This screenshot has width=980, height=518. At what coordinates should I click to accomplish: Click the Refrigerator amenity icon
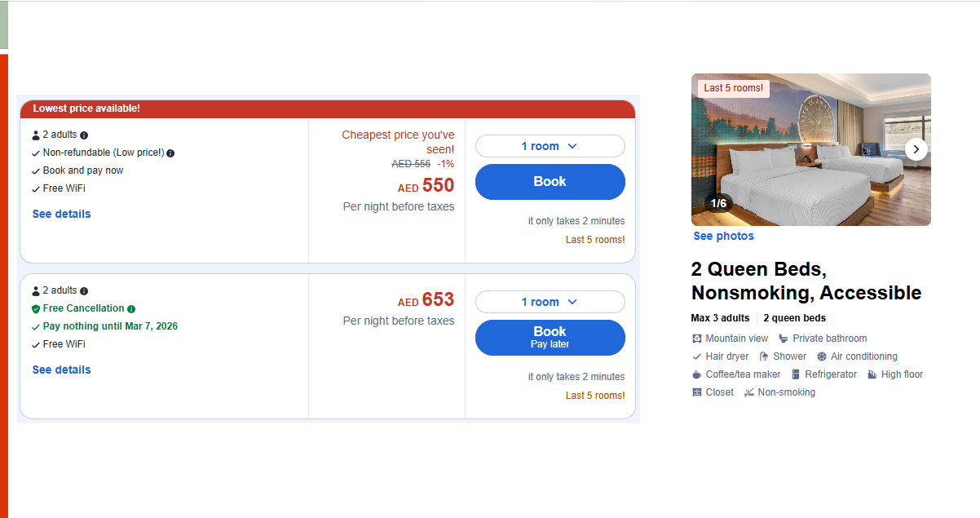click(x=796, y=374)
